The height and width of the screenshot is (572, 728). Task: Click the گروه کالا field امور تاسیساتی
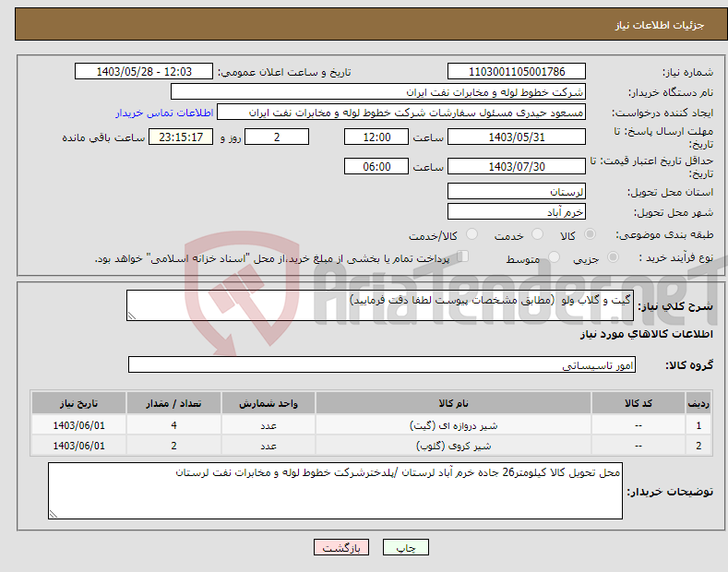pyautogui.click(x=382, y=365)
